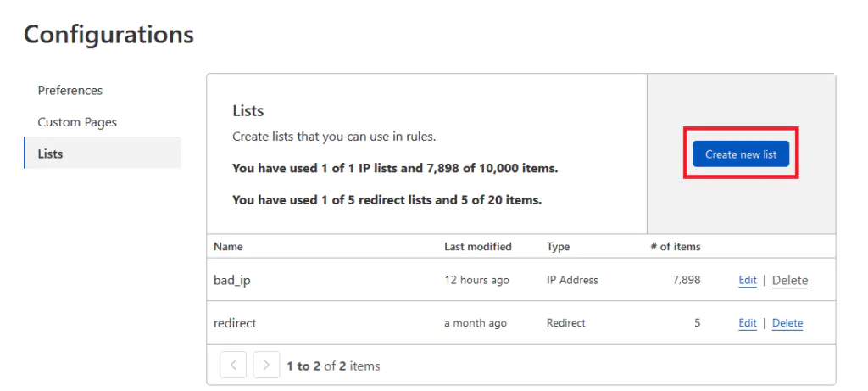Delete the redirect list
Image resolution: width=868 pixels, height=391 pixels.
point(787,323)
